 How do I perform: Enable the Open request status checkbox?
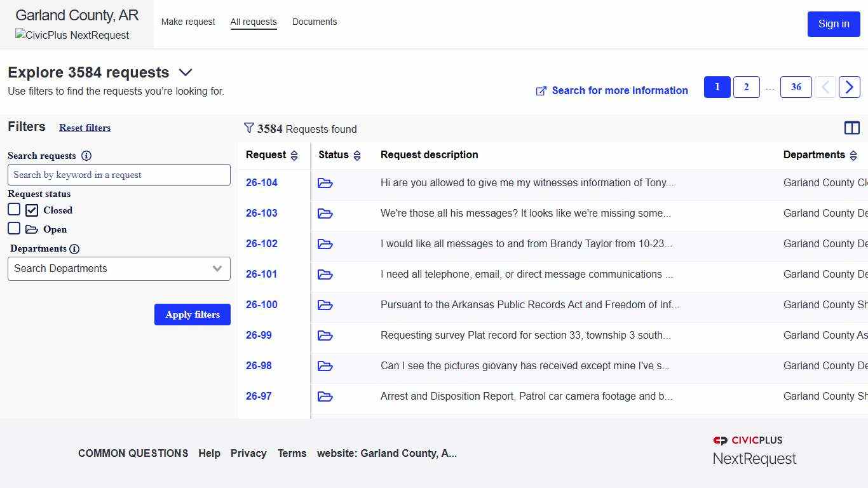pyautogui.click(x=14, y=228)
